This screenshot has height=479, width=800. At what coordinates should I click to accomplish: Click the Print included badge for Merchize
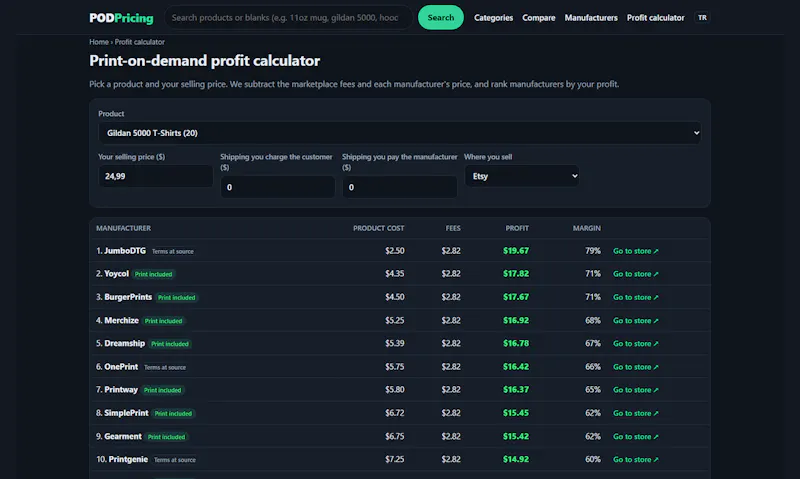[x=163, y=321]
